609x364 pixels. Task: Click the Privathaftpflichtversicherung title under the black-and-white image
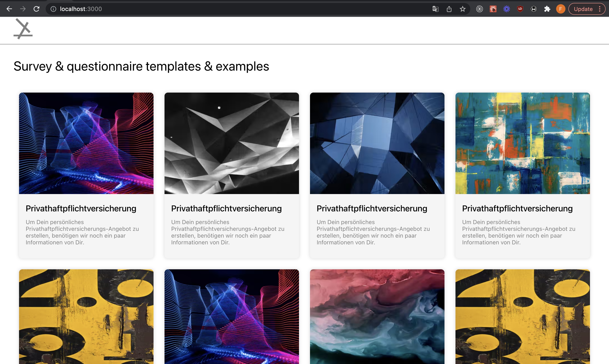[226, 208]
